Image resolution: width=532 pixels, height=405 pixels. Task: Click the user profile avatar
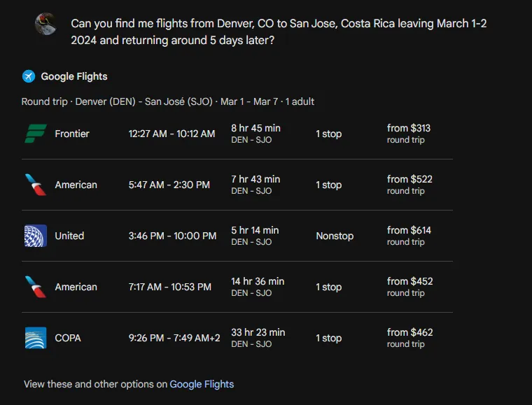tap(45, 24)
